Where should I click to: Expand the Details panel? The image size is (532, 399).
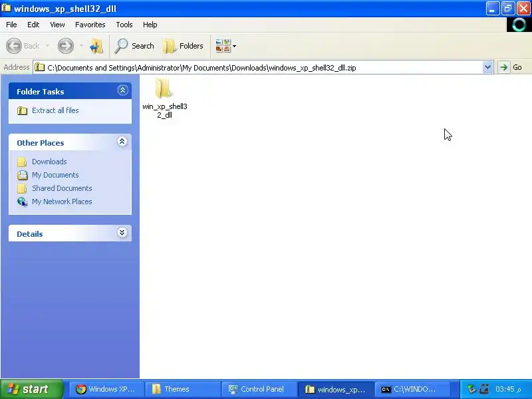click(122, 233)
